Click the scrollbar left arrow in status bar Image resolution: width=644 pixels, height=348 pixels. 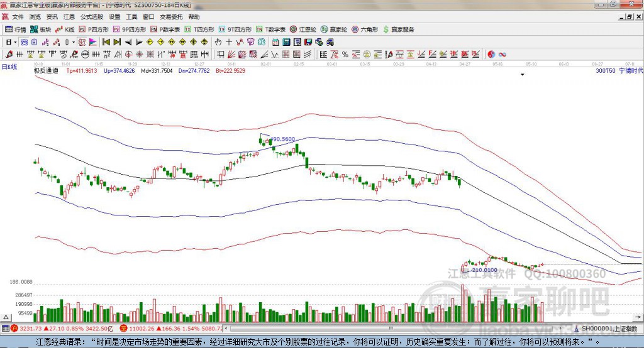point(226,329)
